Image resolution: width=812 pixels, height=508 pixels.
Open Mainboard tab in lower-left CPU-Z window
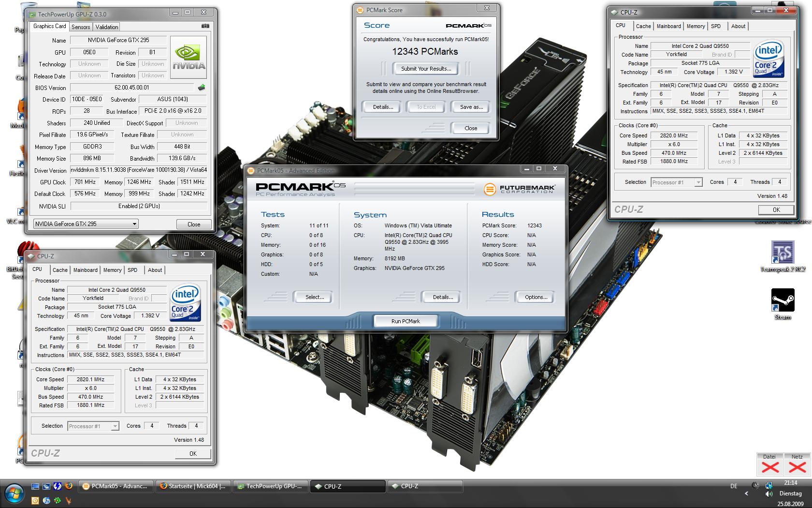(x=85, y=270)
